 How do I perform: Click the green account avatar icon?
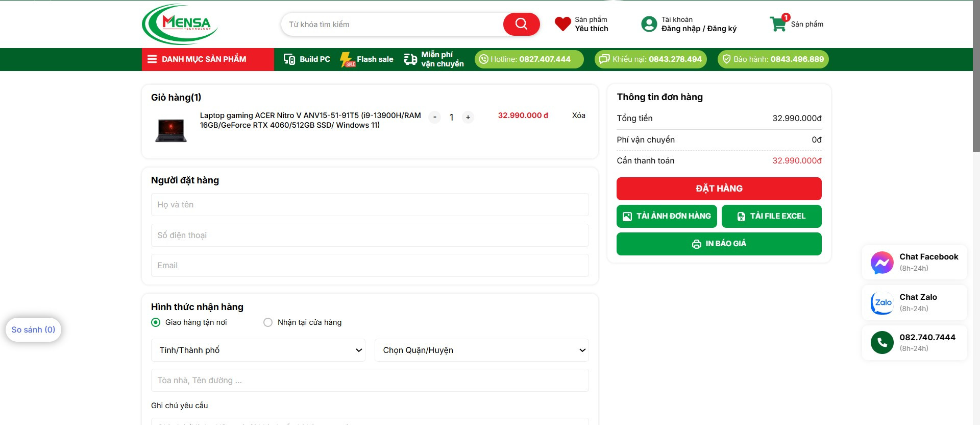click(x=649, y=24)
